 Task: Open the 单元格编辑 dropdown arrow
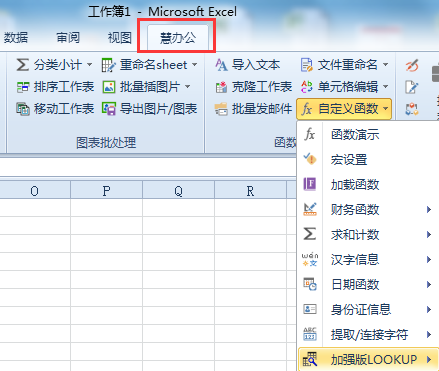385,87
